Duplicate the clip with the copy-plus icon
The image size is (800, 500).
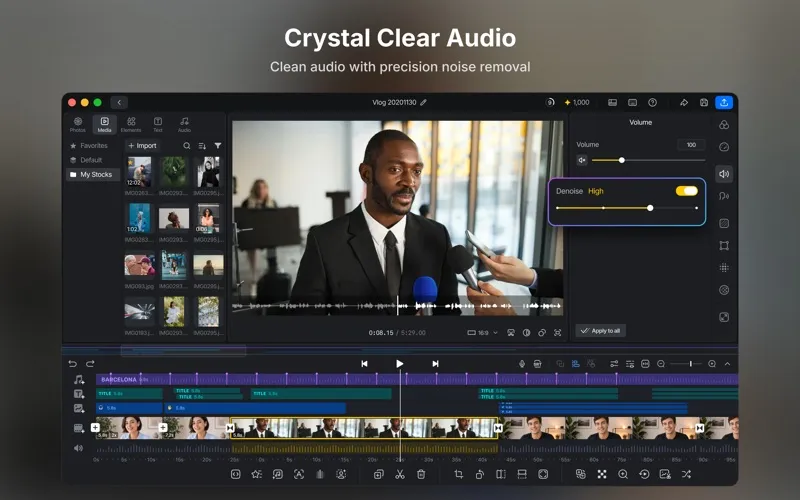click(x=379, y=474)
